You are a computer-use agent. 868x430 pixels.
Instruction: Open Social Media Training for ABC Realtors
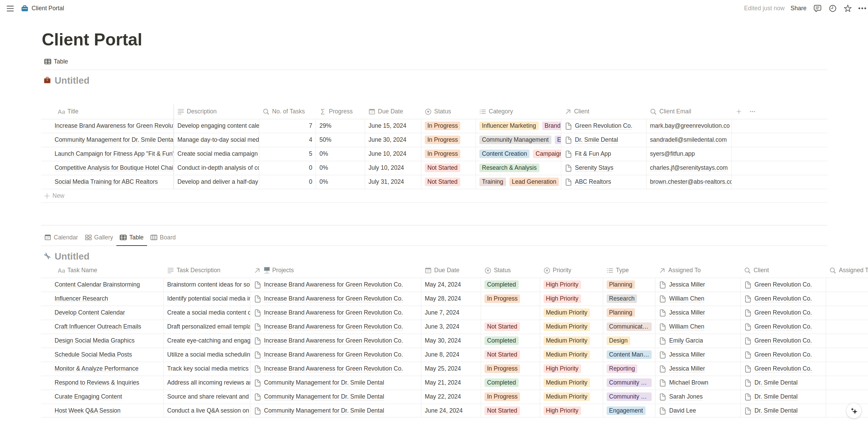coord(106,182)
